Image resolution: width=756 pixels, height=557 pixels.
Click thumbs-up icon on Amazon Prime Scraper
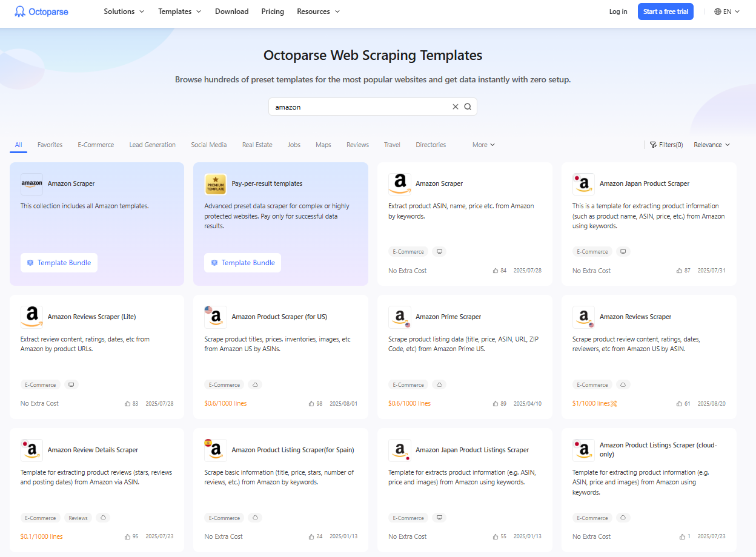[x=496, y=403]
